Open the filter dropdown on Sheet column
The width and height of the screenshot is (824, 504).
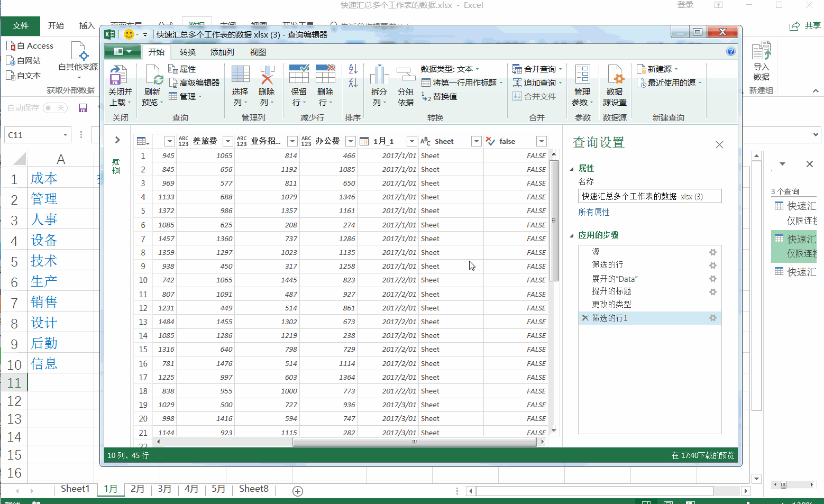(476, 141)
